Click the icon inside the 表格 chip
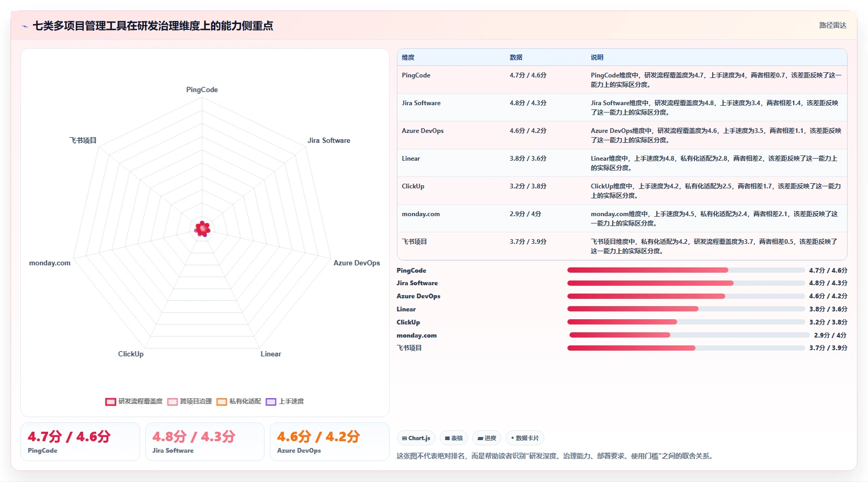 (x=447, y=439)
